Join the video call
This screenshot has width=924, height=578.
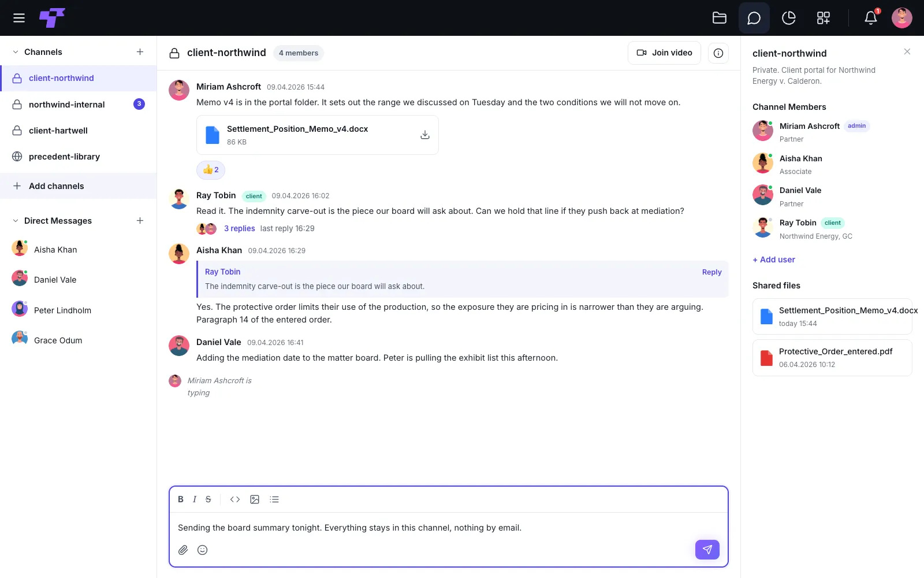pyautogui.click(x=664, y=53)
